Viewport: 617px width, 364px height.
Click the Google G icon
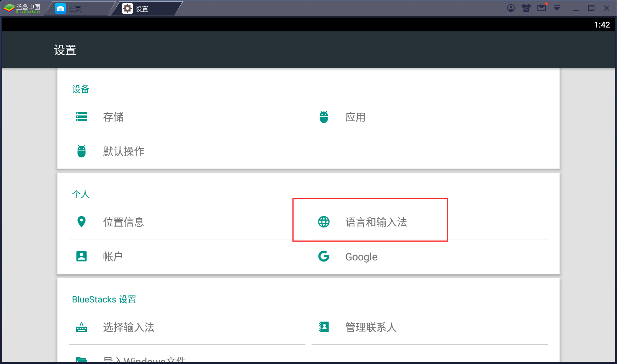(x=324, y=256)
